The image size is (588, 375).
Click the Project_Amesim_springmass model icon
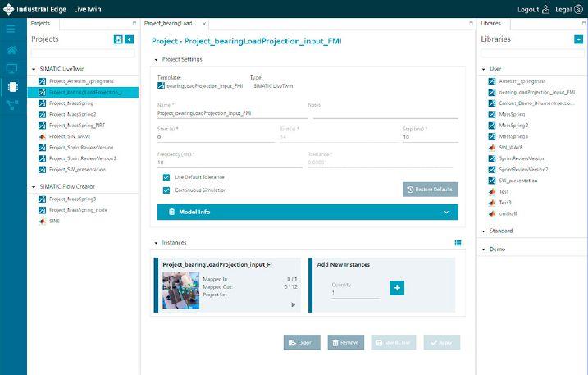[x=43, y=81]
